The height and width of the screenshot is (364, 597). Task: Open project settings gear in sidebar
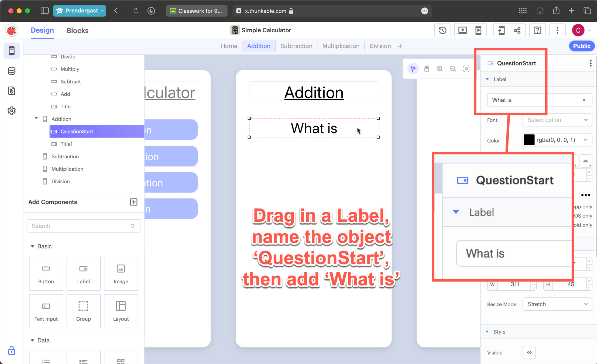[12, 111]
